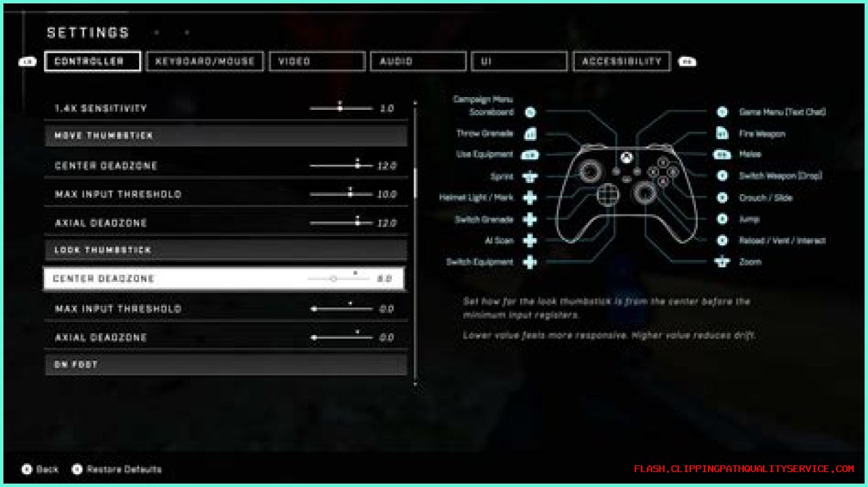The width and height of the screenshot is (868, 487).
Task: Switch to the Keyboard/Mouse tab
Action: point(205,61)
